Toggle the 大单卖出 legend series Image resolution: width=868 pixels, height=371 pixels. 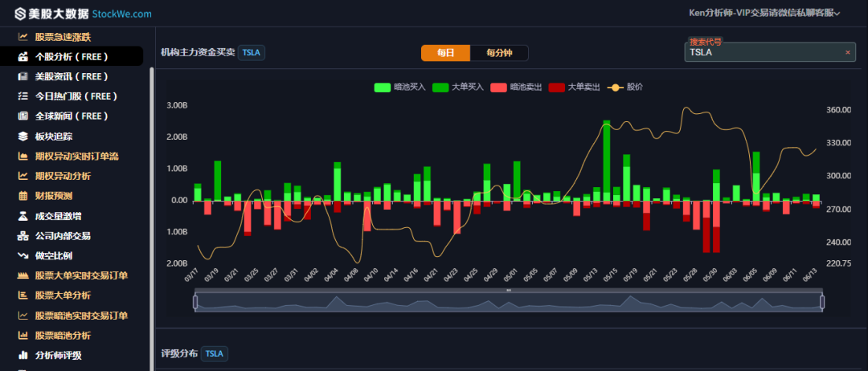(574, 87)
